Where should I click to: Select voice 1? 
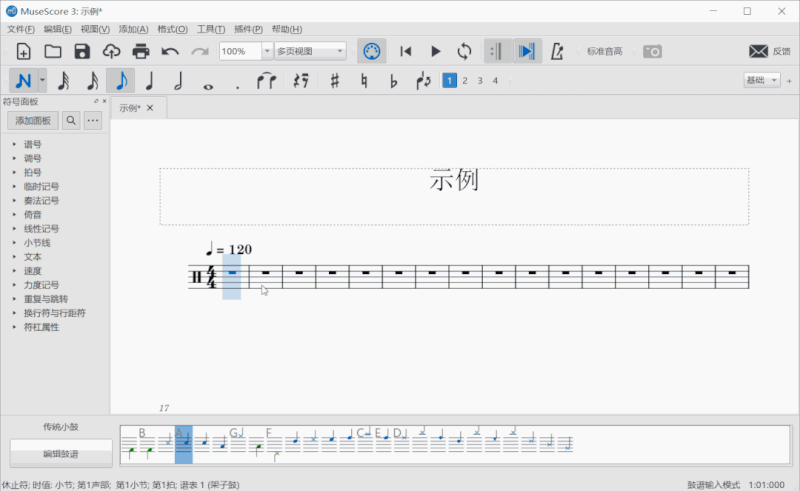[x=449, y=81]
